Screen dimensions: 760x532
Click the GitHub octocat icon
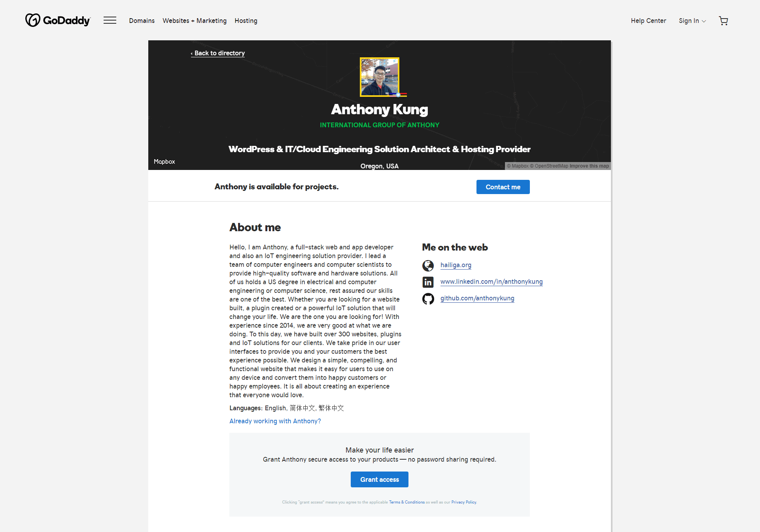428,299
